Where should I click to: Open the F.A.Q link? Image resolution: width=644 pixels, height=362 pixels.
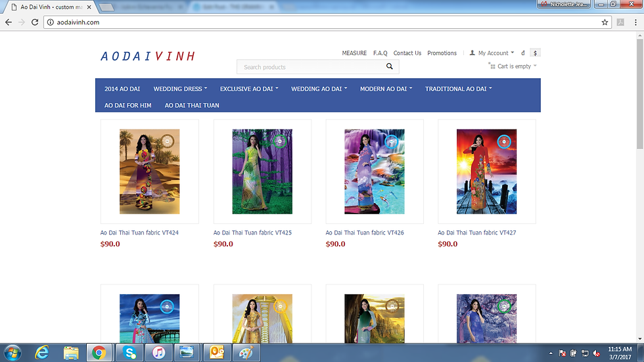380,53
